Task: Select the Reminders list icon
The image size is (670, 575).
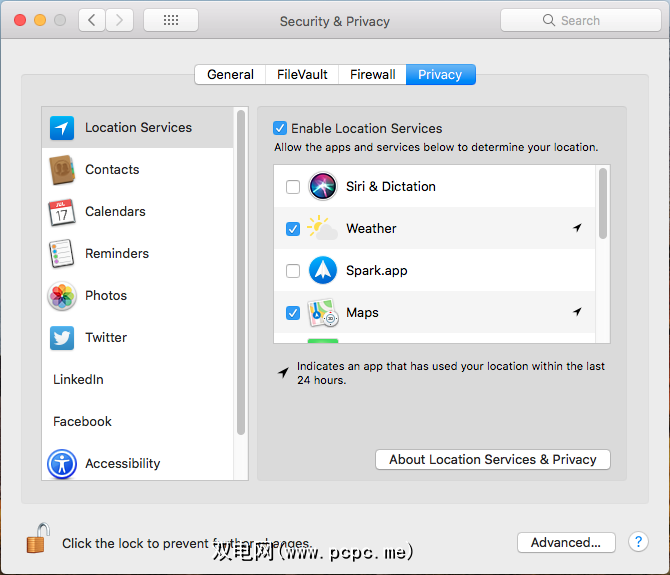Action: (62, 254)
